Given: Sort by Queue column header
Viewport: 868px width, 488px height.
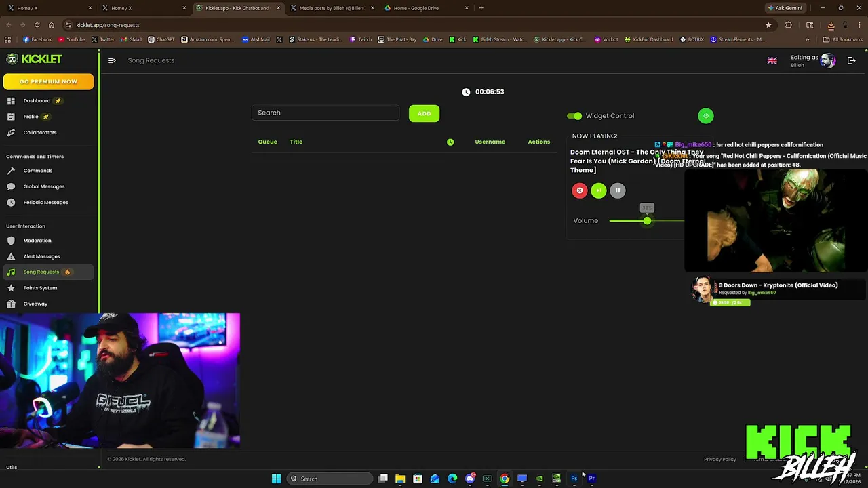Looking at the screenshot, I should [267, 142].
